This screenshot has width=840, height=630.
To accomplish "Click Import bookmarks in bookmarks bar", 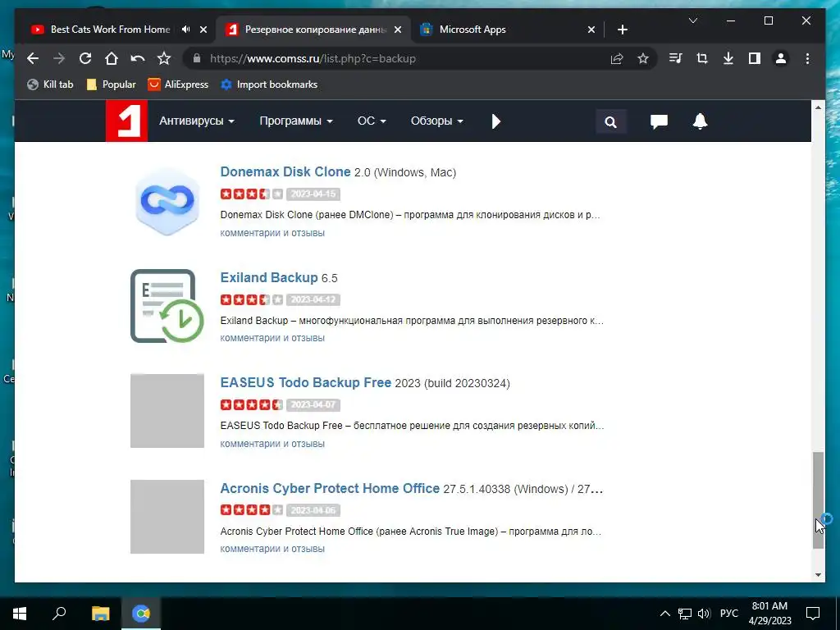I will pos(269,84).
